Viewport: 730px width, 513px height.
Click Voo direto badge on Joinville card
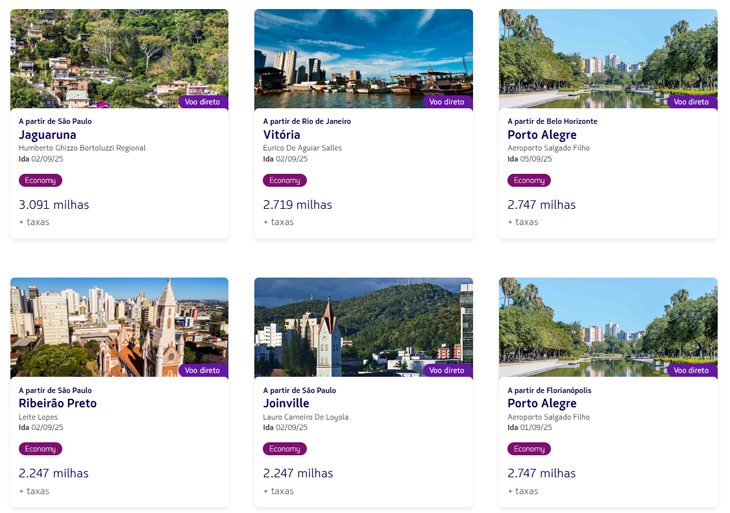pos(447,371)
